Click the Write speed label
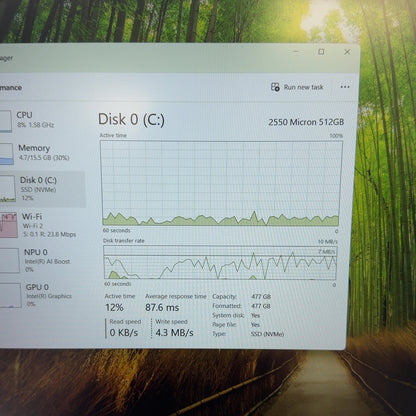The height and width of the screenshot is (416, 416). 171,322
